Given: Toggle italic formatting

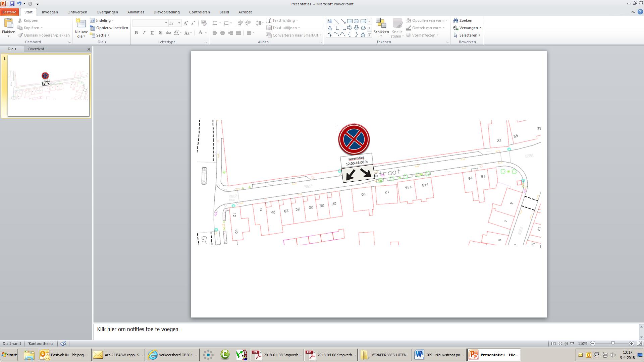Looking at the screenshot, I should click(x=144, y=33).
